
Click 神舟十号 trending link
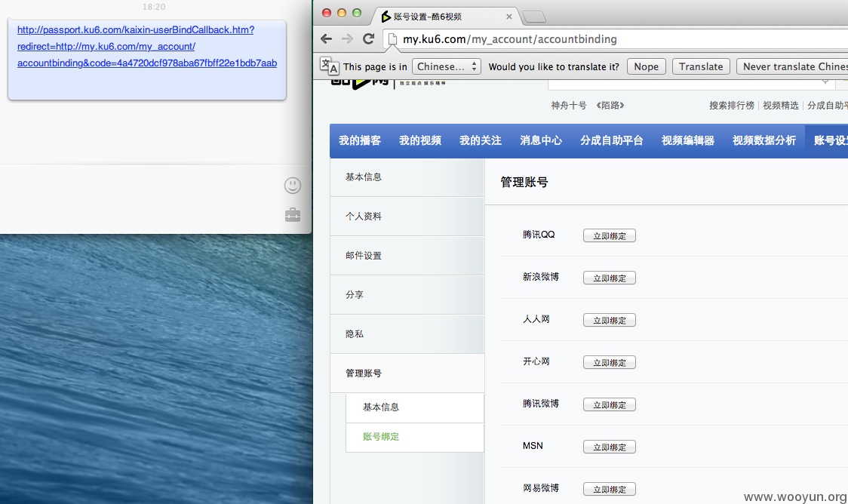pos(568,106)
